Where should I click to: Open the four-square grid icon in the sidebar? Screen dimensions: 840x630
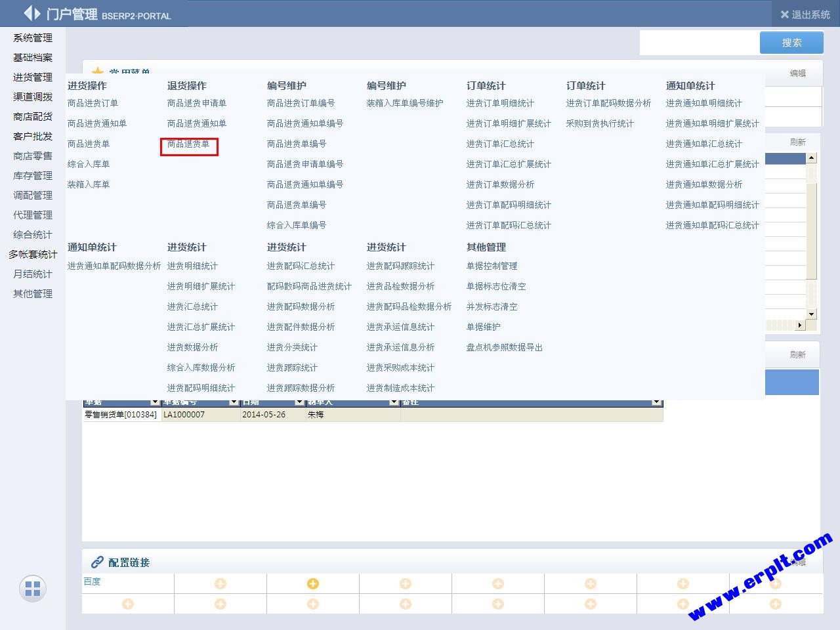pyautogui.click(x=32, y=588)
